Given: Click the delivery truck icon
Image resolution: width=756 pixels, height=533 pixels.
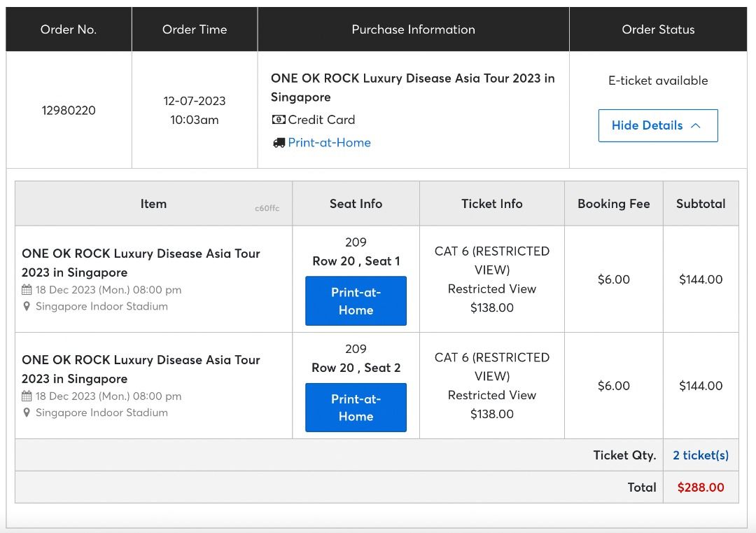Looking at the screenshot, I should click(279, 143).
